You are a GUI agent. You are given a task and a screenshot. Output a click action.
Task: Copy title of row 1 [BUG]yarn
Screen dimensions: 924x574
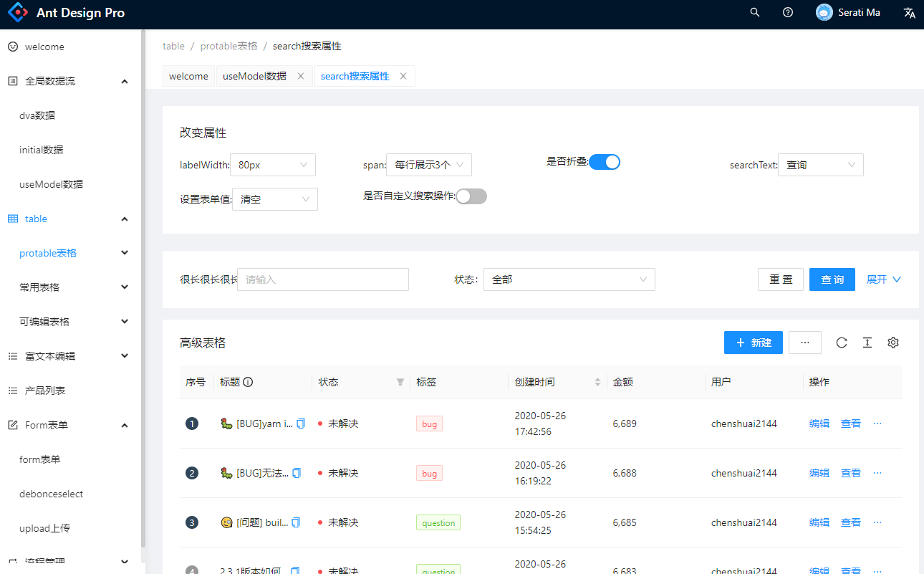coord(301,424)
